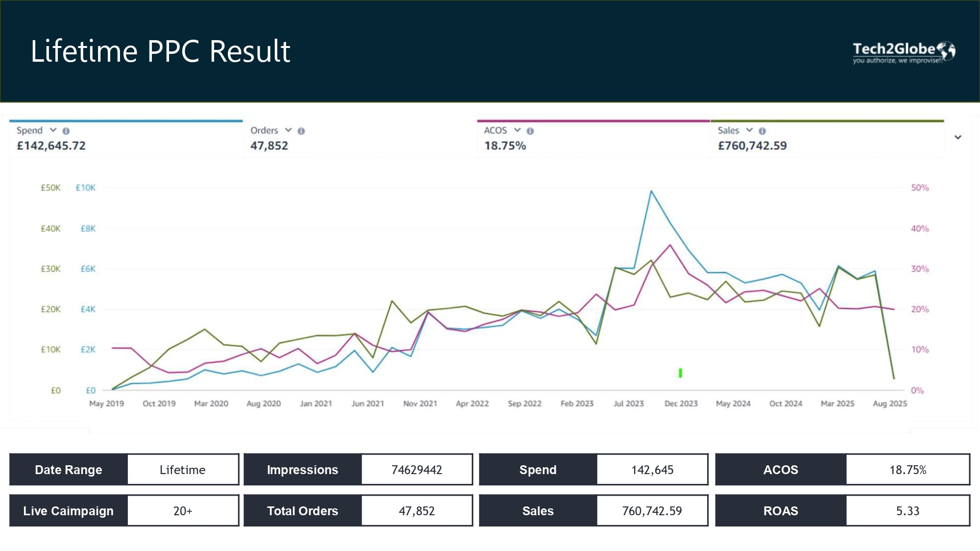Click the Lifetime PPC Result heading

pos(161,51)
